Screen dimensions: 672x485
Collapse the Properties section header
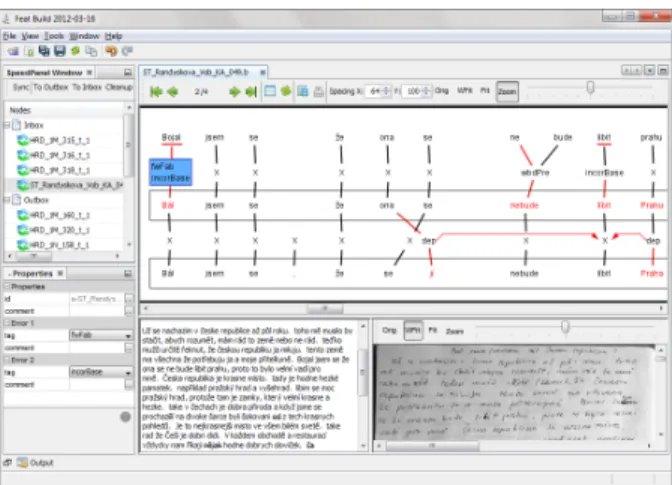tap(7, 286)
